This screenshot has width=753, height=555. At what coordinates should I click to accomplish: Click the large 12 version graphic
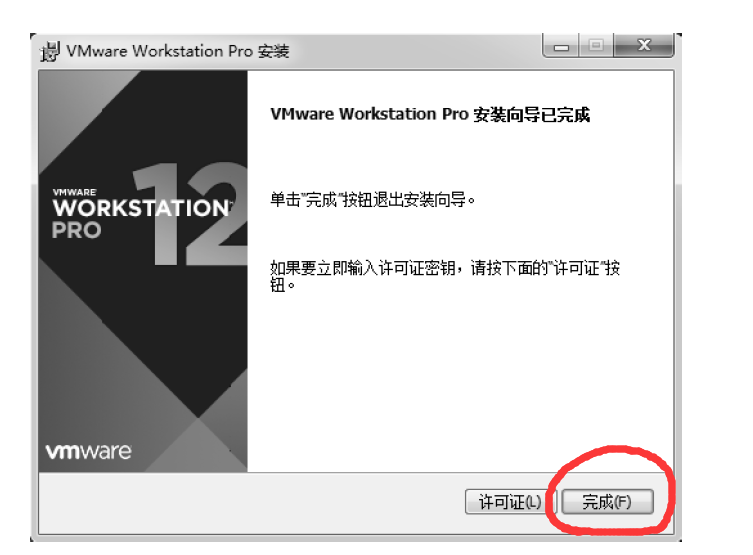coord(190,214)
